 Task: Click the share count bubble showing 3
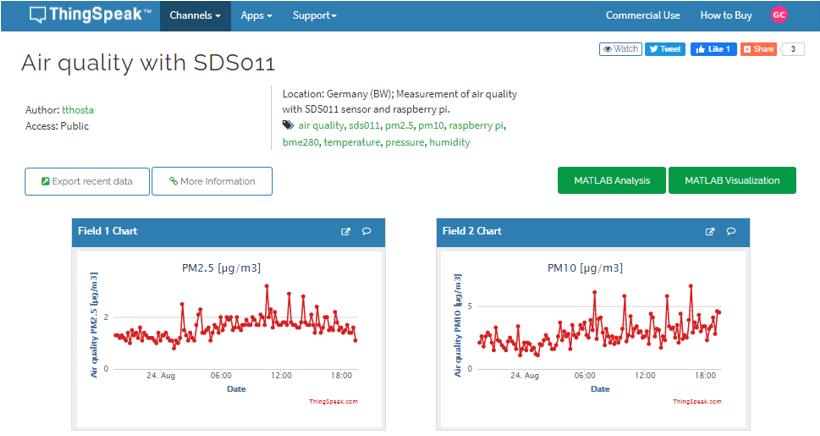793,49
